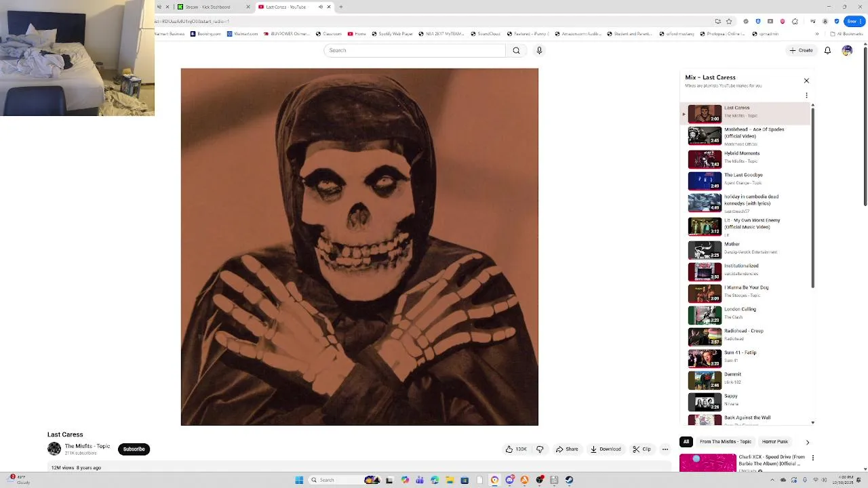Open the mix playlist three-dot options
The width and height of the screenshot is (868, 488).
[x=806, y=96]
